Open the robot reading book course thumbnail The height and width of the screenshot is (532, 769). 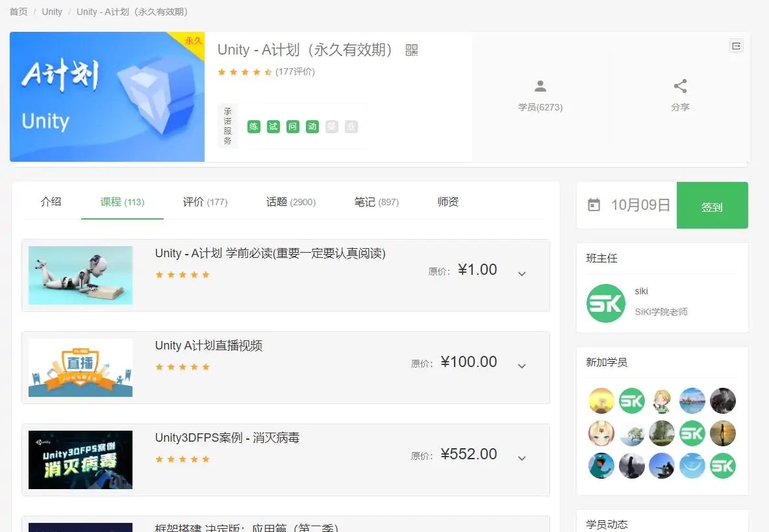(81, 275)
